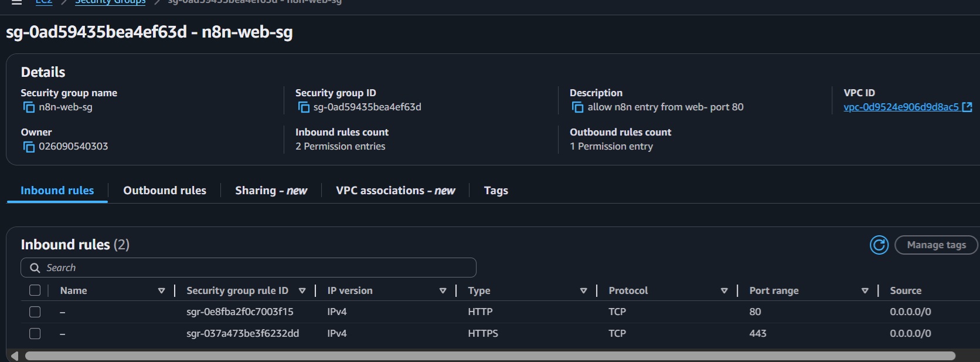Click the HTTPS type cell
980x362 pixels.
[483, 333]
